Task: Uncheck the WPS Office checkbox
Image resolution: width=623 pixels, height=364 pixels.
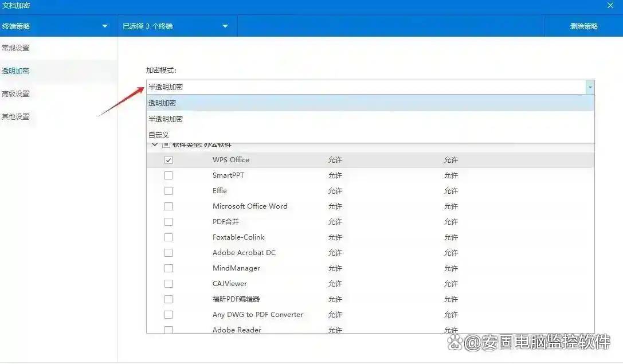Action: click(169, 160)
